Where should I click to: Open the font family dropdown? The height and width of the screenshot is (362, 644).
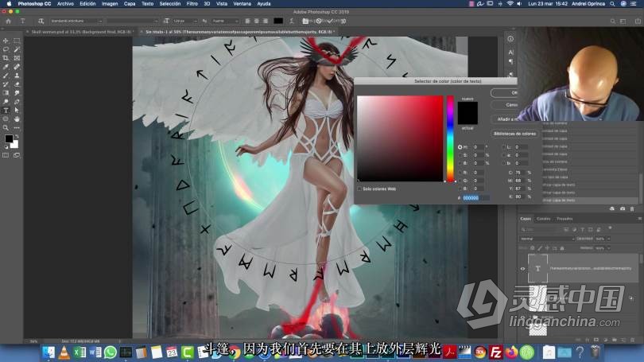click(76, 21)
